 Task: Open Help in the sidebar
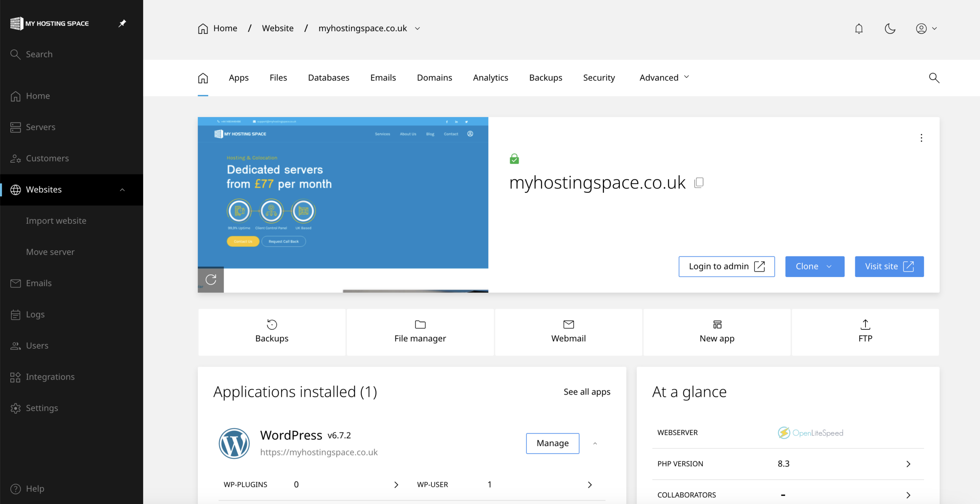click(72, 489)
